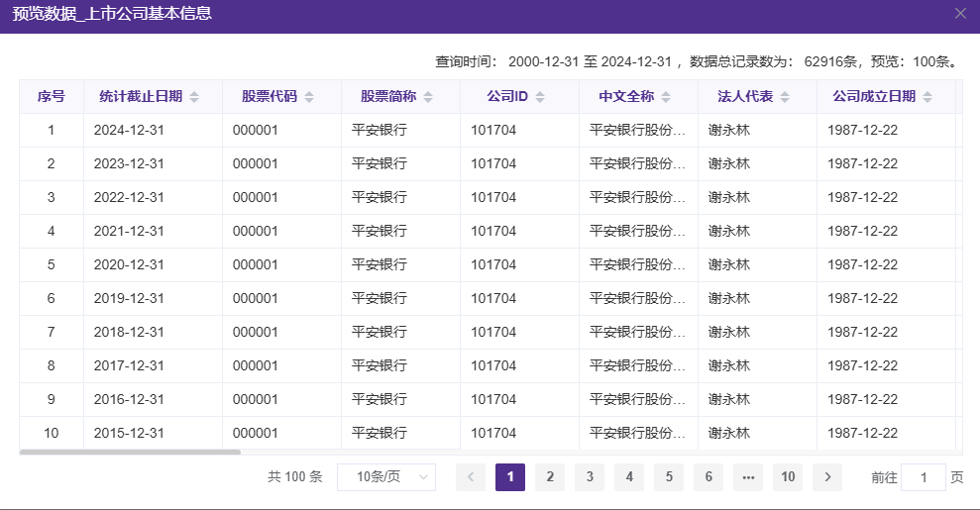Open the 10条/页 page size dropdown
This screenshot has width=980, height=510.
[x=386, y=477]
